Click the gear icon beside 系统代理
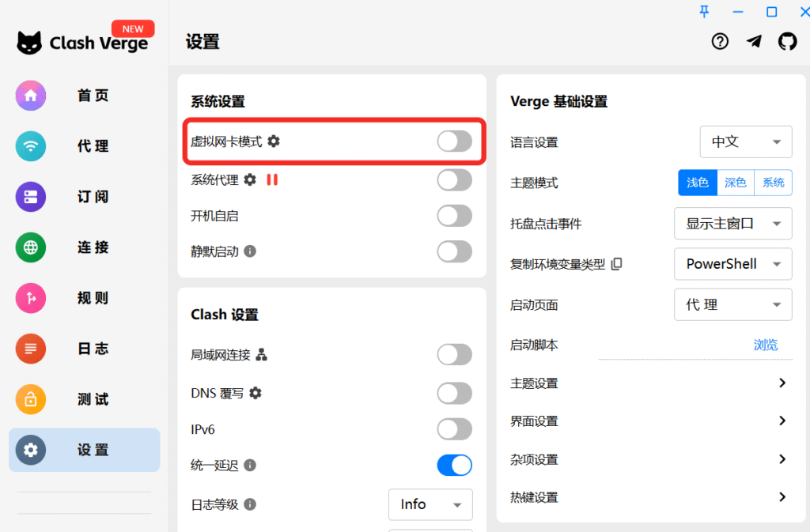This screenshot has height=532, width=810. [x=250, y=179]
